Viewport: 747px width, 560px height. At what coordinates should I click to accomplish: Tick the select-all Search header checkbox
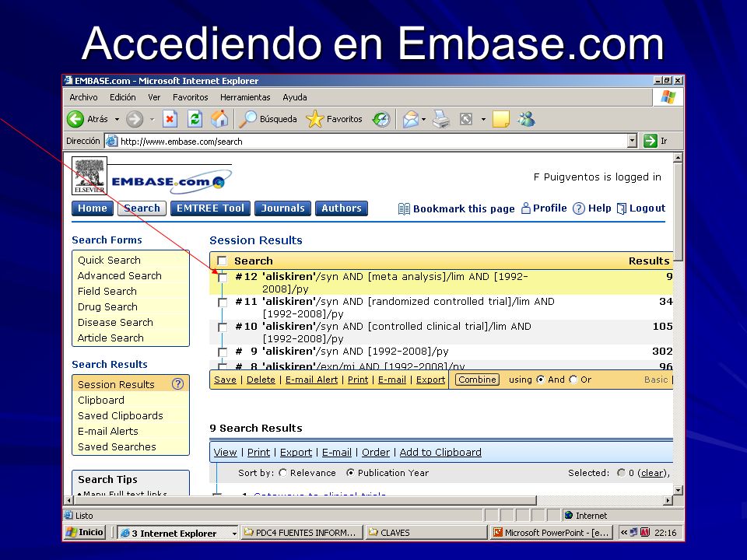pos(222,261)
